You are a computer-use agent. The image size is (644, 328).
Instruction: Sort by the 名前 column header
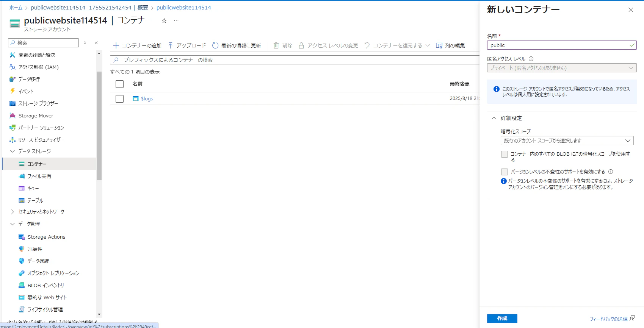click(x=138, y=84)
